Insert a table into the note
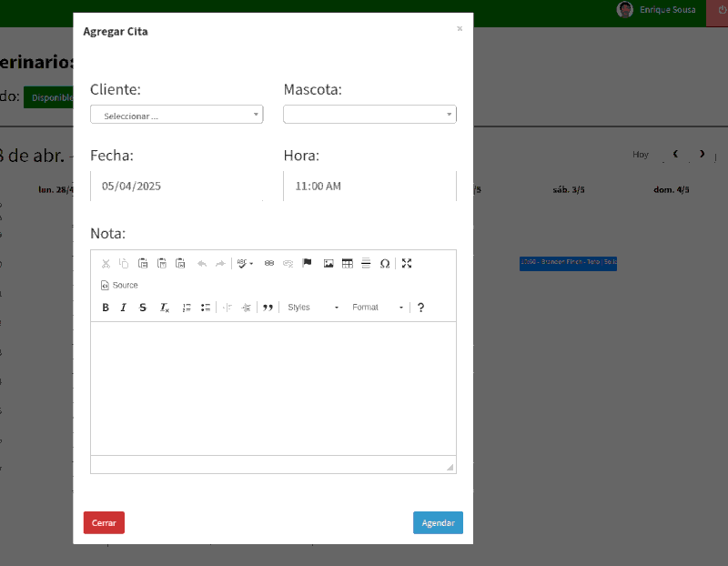 coord(347,263)
